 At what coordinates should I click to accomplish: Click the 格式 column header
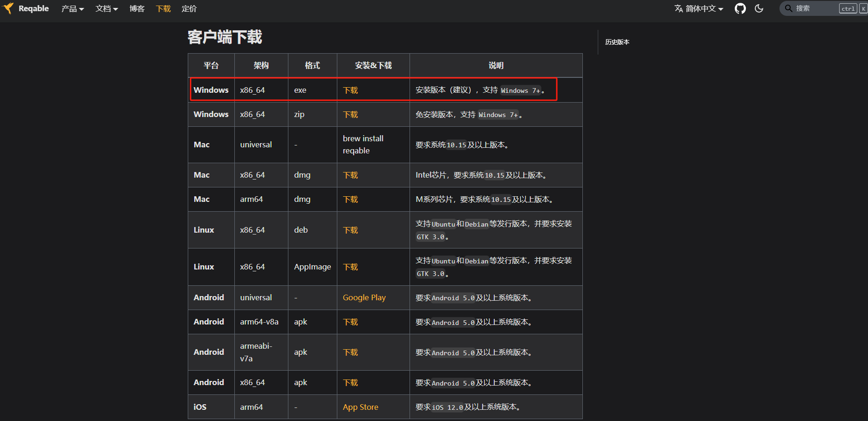point(313,65)
